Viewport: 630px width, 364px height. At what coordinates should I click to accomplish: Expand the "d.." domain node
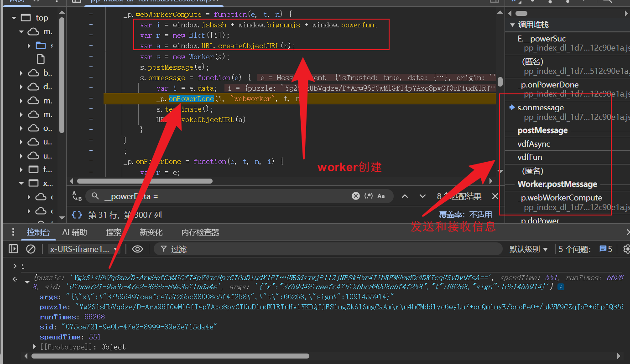(x=21, y=87)
